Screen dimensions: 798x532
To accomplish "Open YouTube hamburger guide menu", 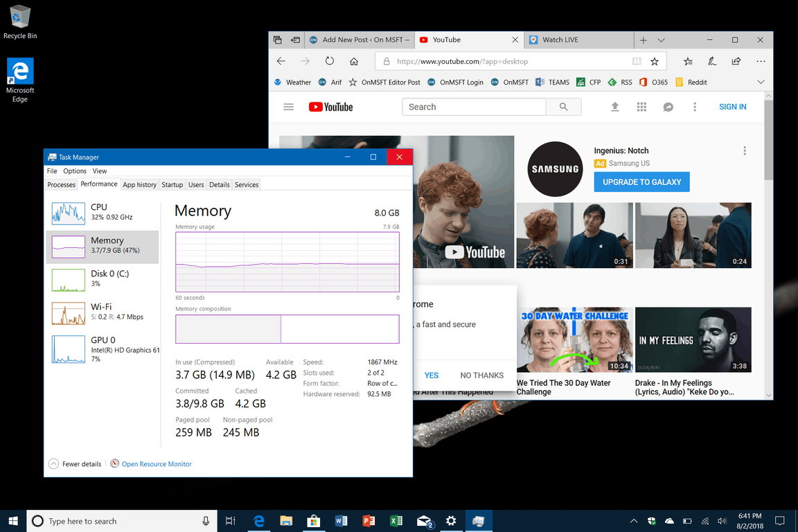I will pyautogui.click(x=289, y=107).
